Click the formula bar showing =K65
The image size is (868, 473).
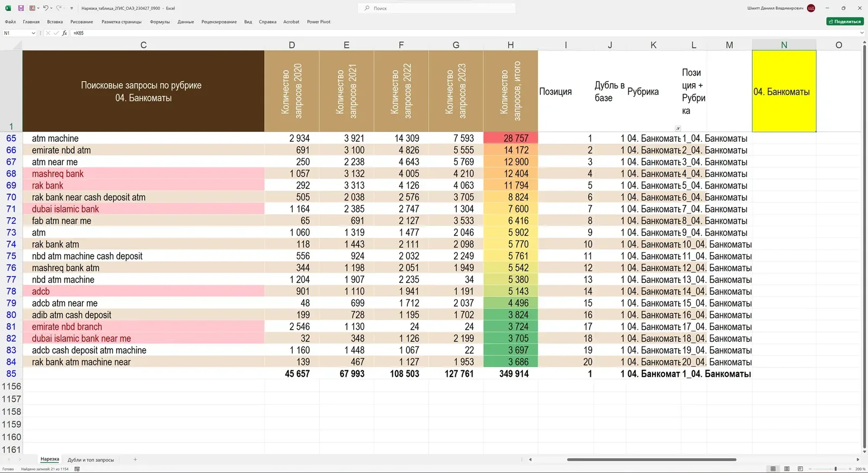(464, 33)
